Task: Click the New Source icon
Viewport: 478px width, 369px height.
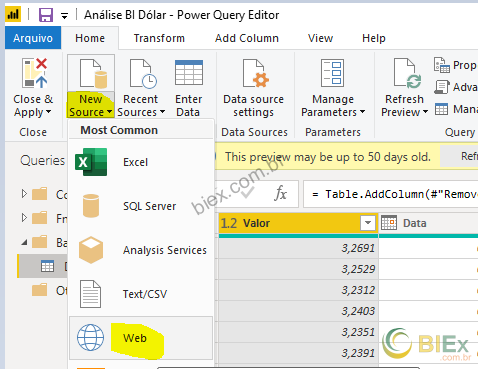Action: point(93,73)
